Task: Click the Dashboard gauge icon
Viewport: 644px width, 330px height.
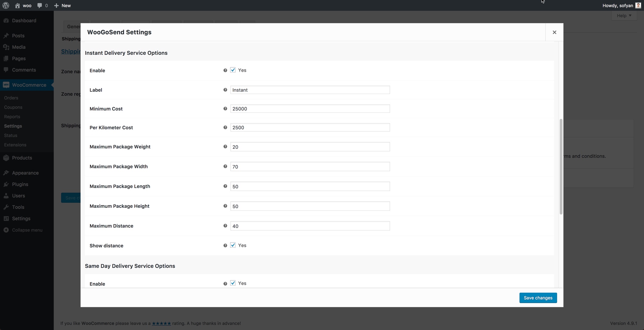Action: 6,20
